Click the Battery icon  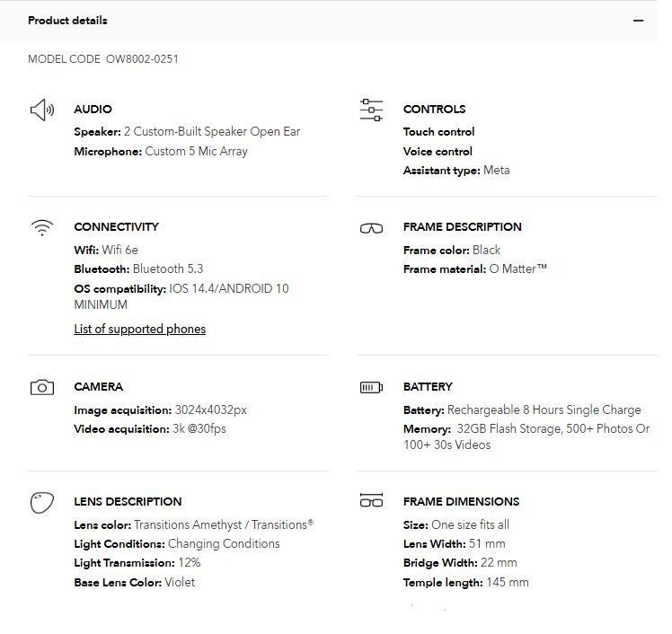click(371, 388)
